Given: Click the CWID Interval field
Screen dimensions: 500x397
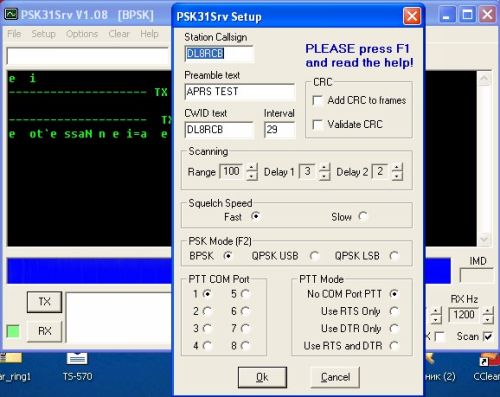Looking at the screenshot, I should [280, 130].
